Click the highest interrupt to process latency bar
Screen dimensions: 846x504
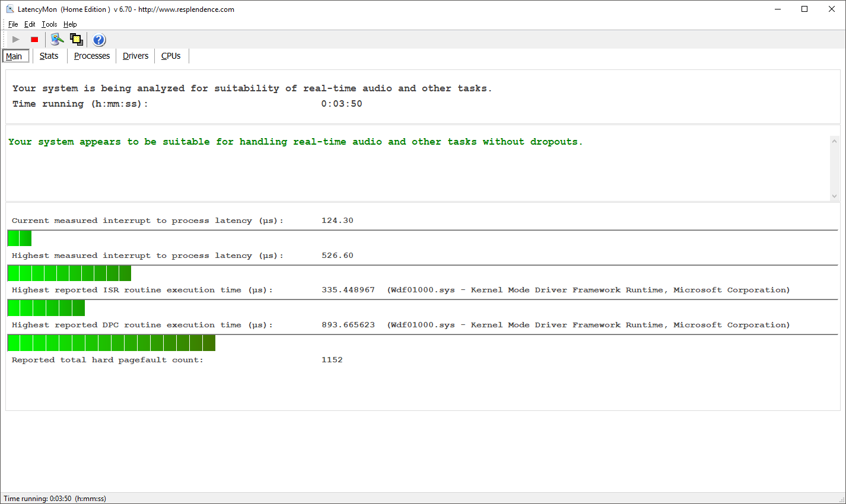click(x=69, y=273)
